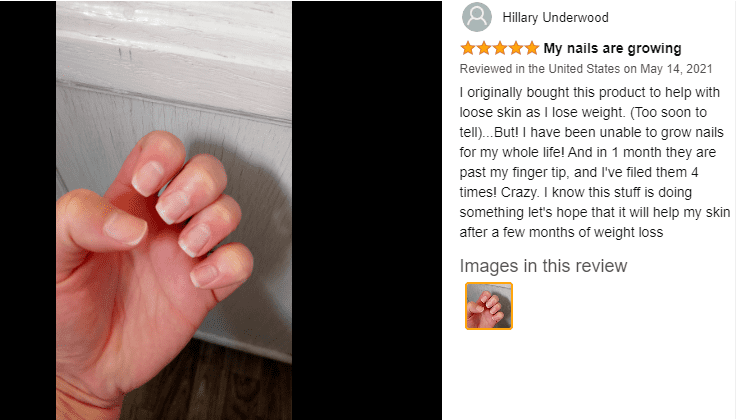736x420 pixels.
Task: Click the review paragraph about loose skin
Action: 595,162
